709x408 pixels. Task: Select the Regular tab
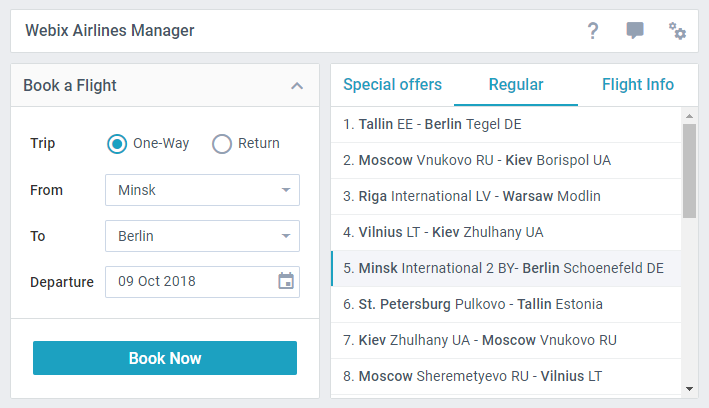516,85
